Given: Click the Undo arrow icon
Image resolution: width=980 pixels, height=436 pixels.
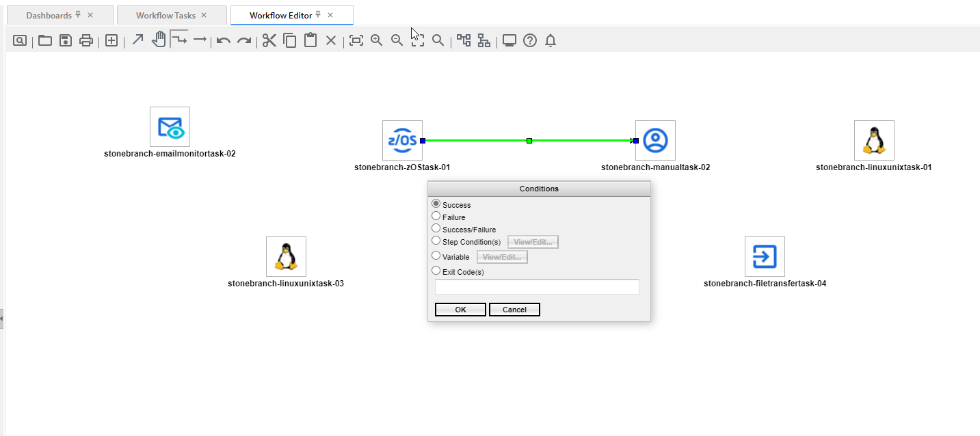Looking at the screenshot, I should (x=223, y=40).
